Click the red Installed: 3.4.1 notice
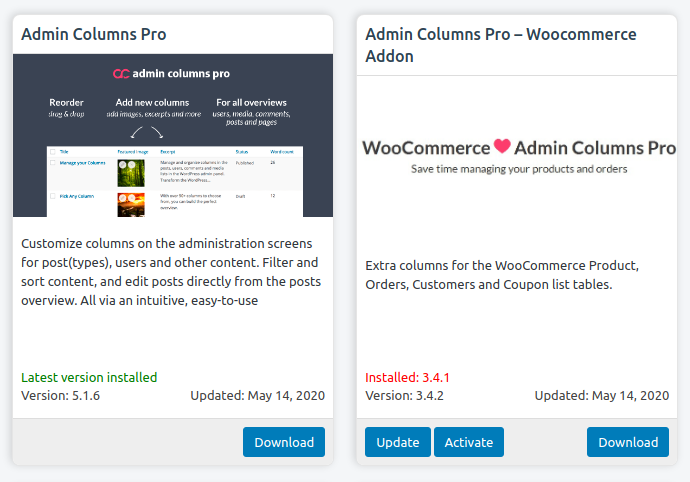Screen dimensions: 690x482 coord(407,378)
